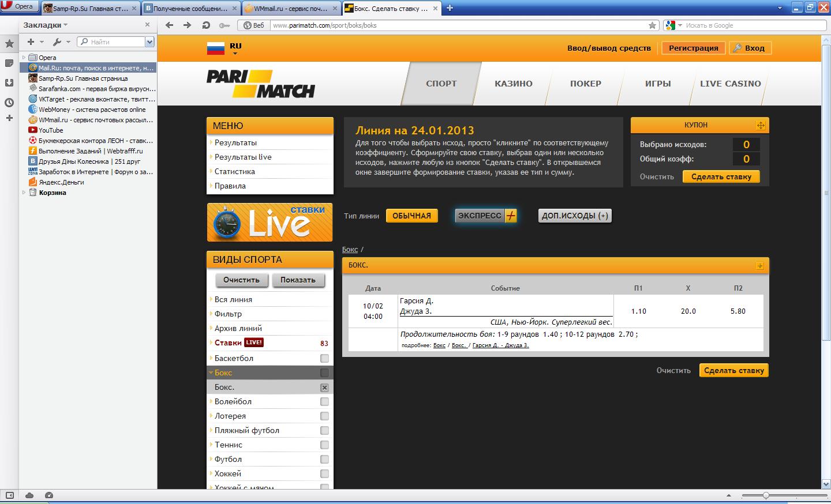Tick the Волейбол checkbox

coord(324,402)
